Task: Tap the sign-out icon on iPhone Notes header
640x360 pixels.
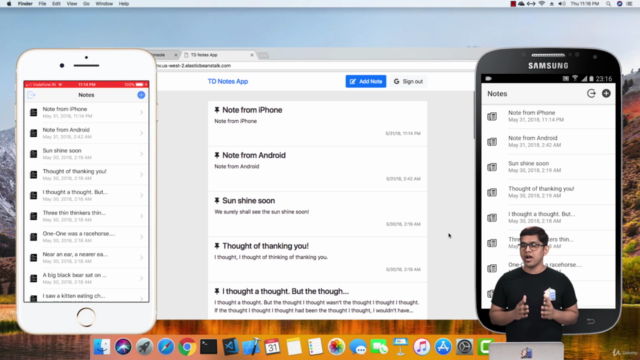Action: [x=31, y=95]
